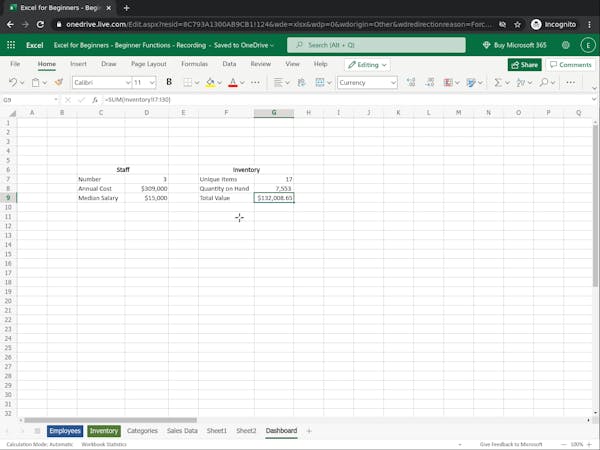The height and width of the screenshot is (450, 600).
Task: Expand the Undo dropdown arrow
Action: pos(22,83)
